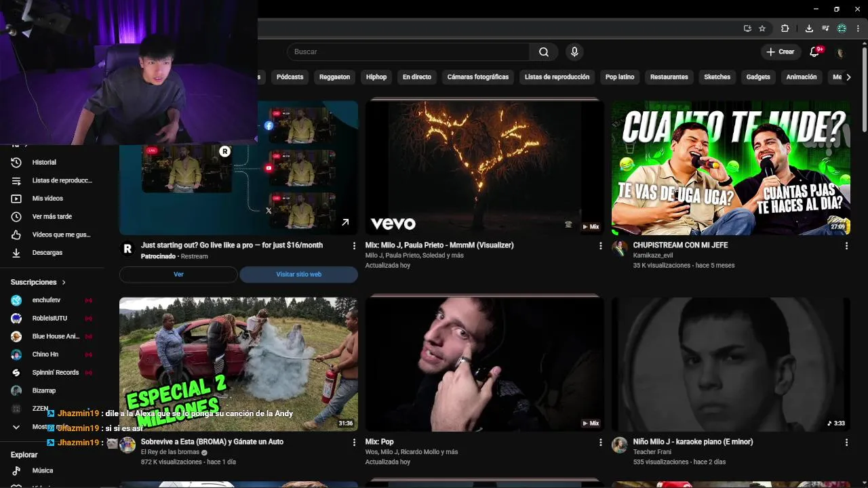Select the Cámaras fotográficas chip
The image size is (868, 488).
pyautogui.click(x=478, y=77)
